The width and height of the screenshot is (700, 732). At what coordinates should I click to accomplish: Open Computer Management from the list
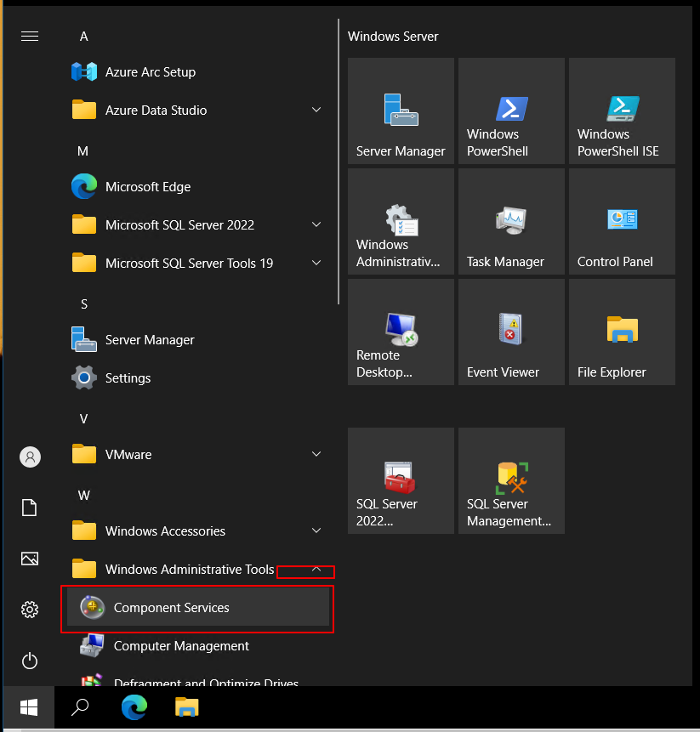tap(181, 646)
